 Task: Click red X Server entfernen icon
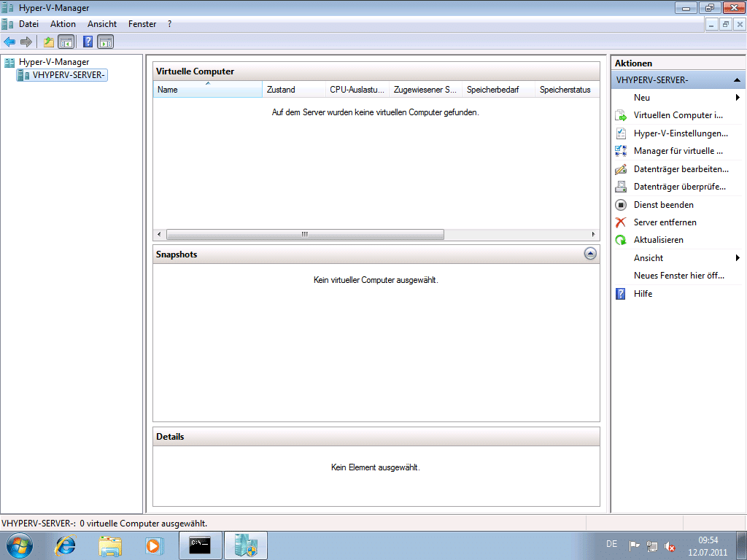[x=621, y=222]
